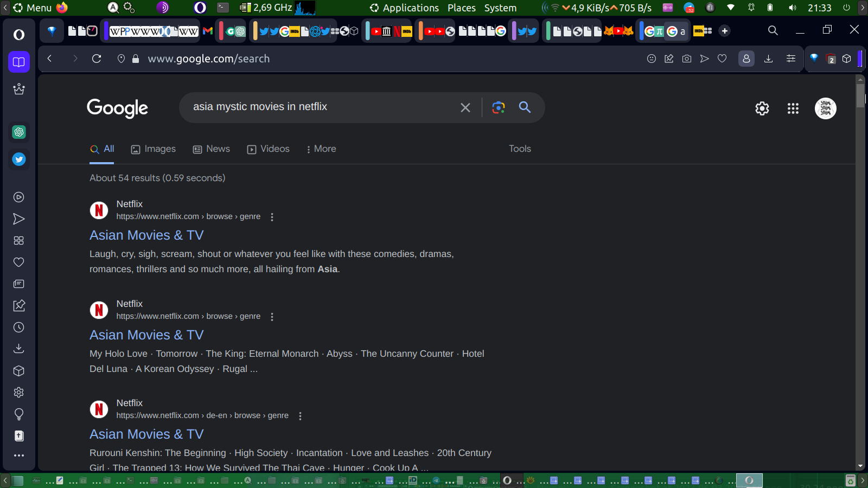Click the Google logo
This screenshot has height=488, width=868.
point(118,108)
